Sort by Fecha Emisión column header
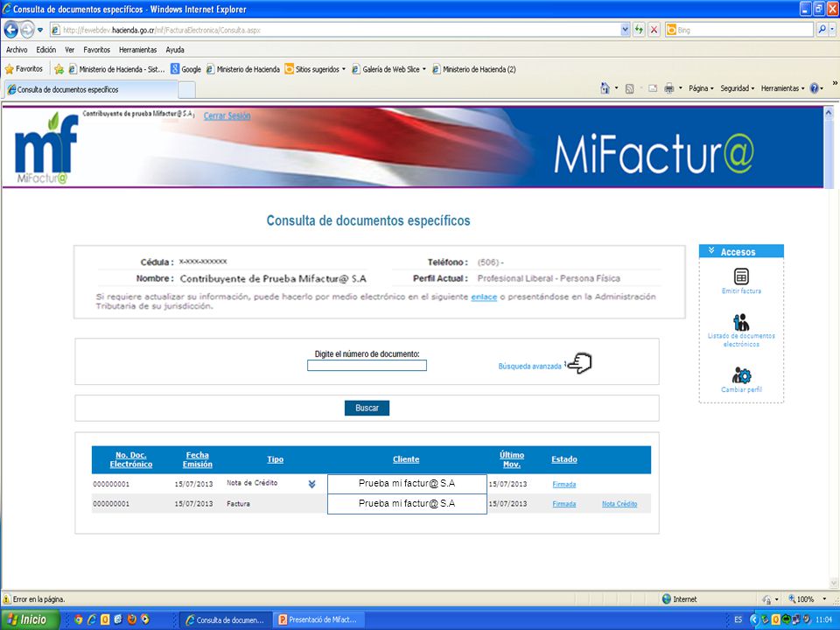The image size is (840, 630). (197, 459)
